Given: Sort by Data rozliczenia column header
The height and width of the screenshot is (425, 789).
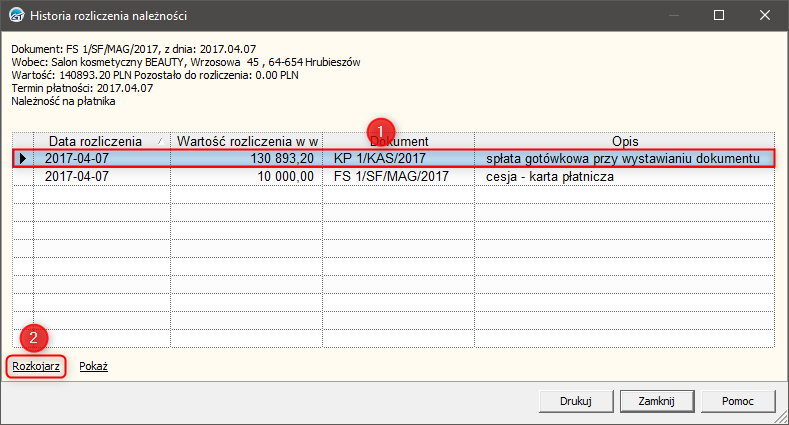Looking at the screenshot, I should [x=102, y=141].
